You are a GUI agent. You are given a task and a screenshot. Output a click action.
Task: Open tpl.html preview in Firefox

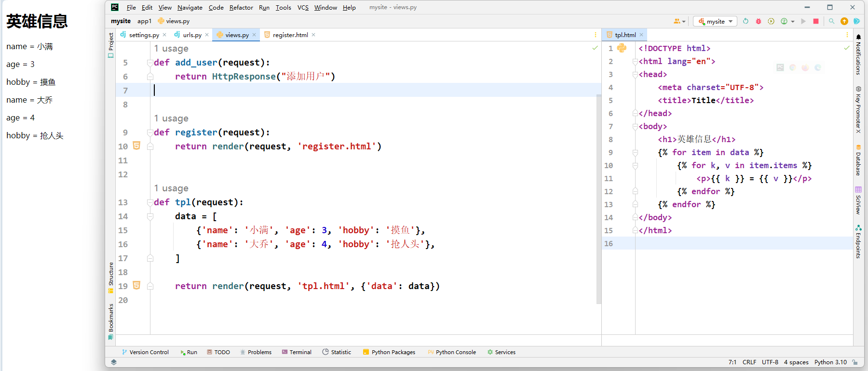(x=805, y=67)
